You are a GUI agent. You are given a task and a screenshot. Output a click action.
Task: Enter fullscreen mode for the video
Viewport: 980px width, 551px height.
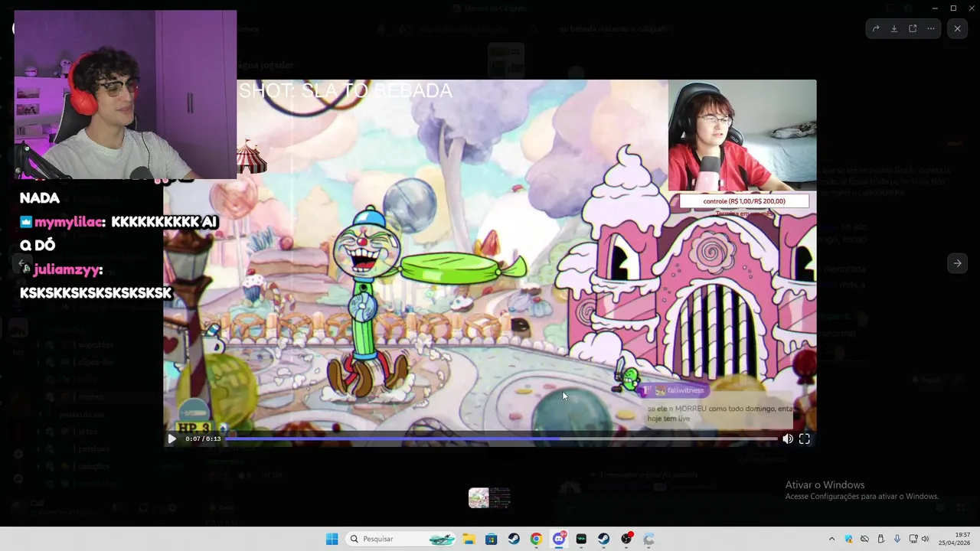(x=805, y=439)
